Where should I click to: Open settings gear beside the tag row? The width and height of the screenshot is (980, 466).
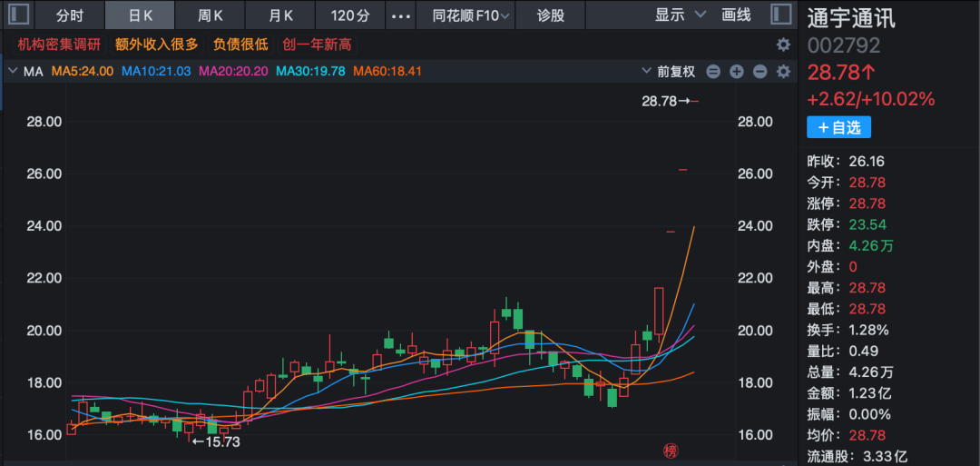783,45
